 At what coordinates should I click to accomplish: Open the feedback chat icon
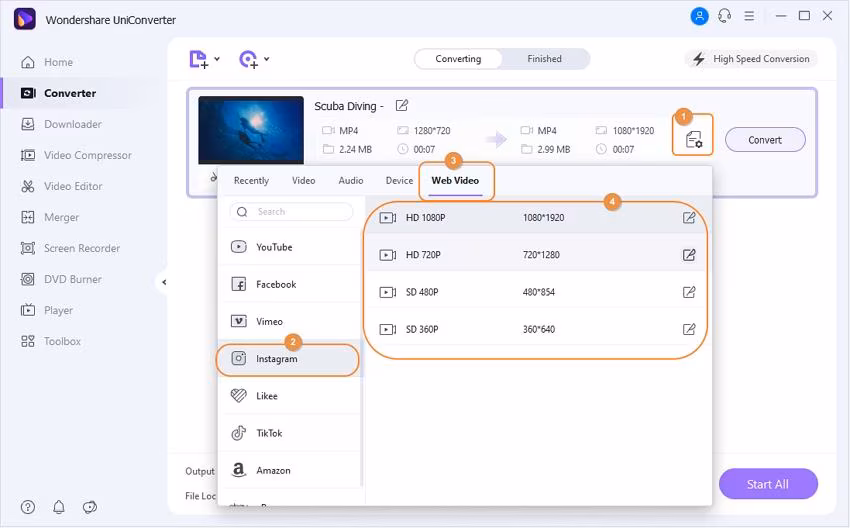pos(89,507)
